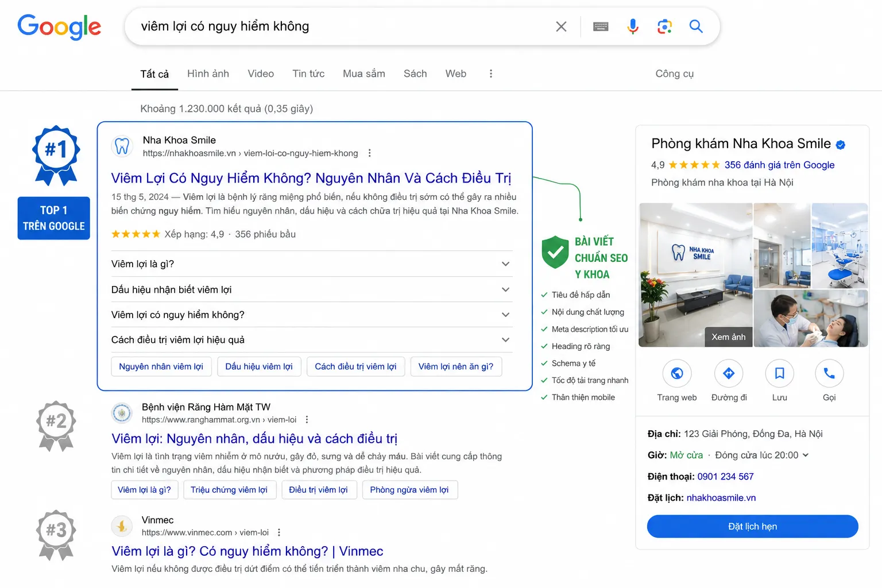Switch to the Web tab

[456, 73]
